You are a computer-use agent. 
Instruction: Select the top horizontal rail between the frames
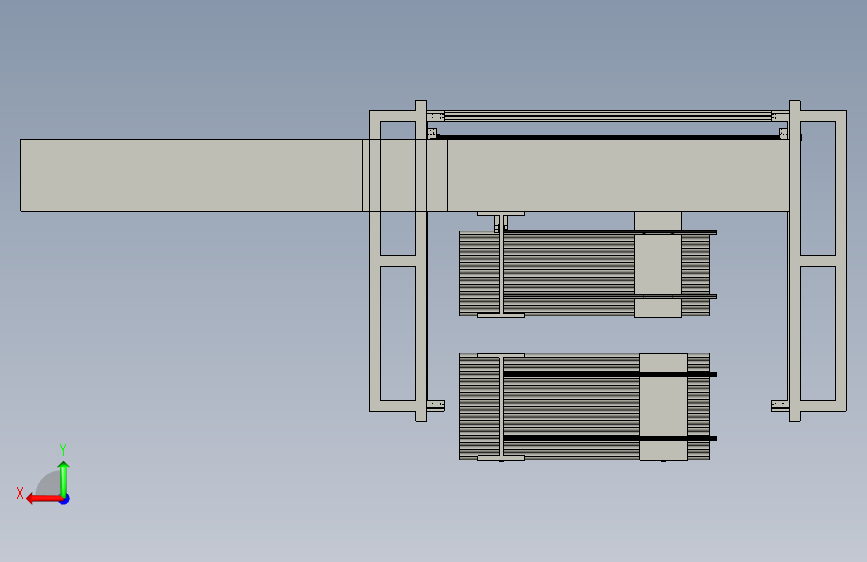tap(608, 116)
